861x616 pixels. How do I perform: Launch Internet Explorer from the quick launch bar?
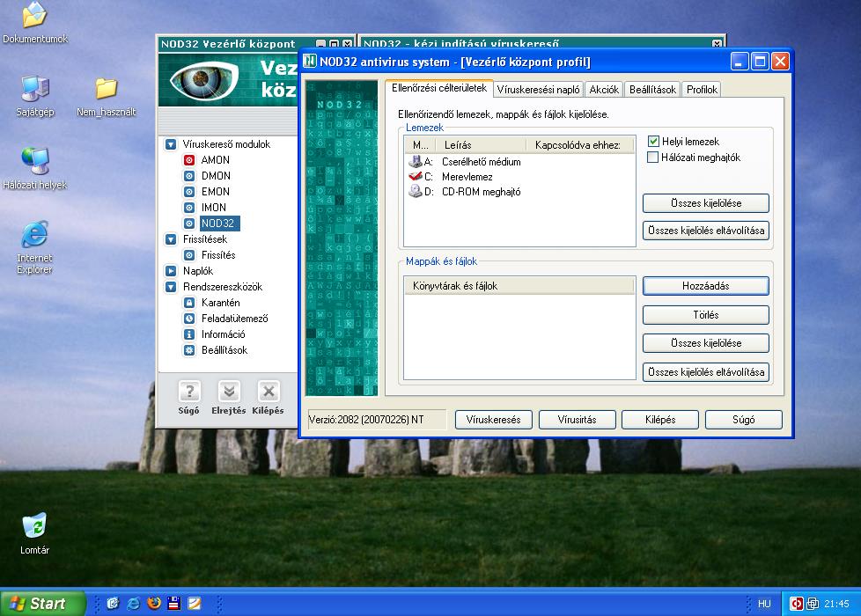[x=134, y=604]
